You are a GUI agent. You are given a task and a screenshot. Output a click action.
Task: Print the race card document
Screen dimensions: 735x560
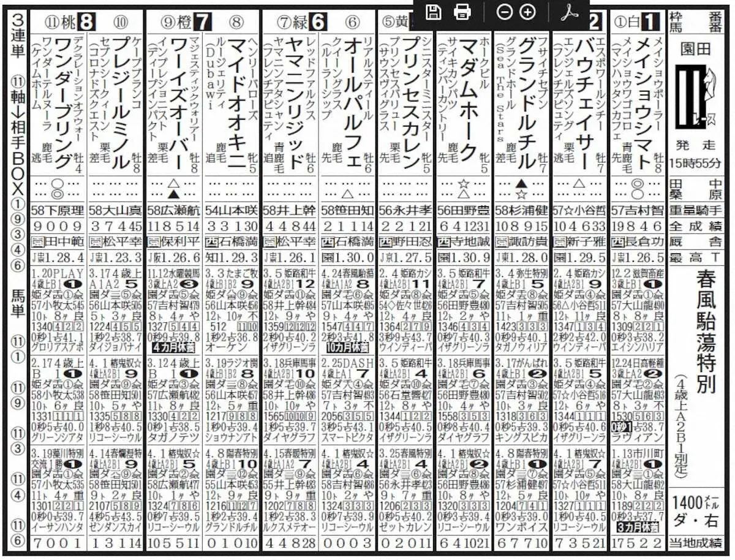point(462,12)
